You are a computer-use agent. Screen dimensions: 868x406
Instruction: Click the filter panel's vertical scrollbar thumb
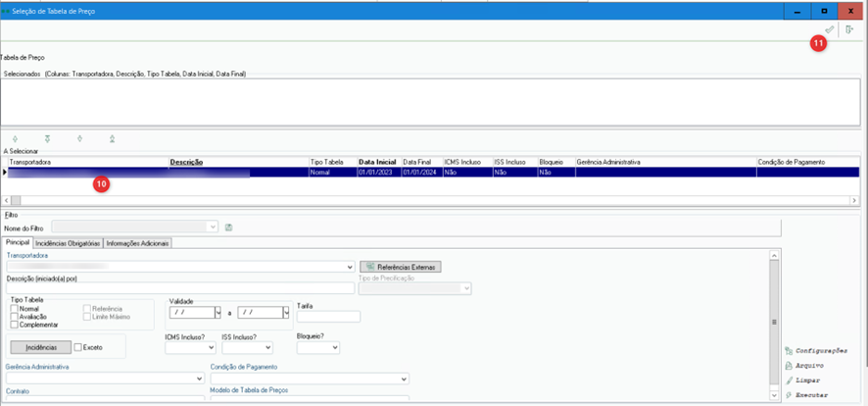[775, 323]
